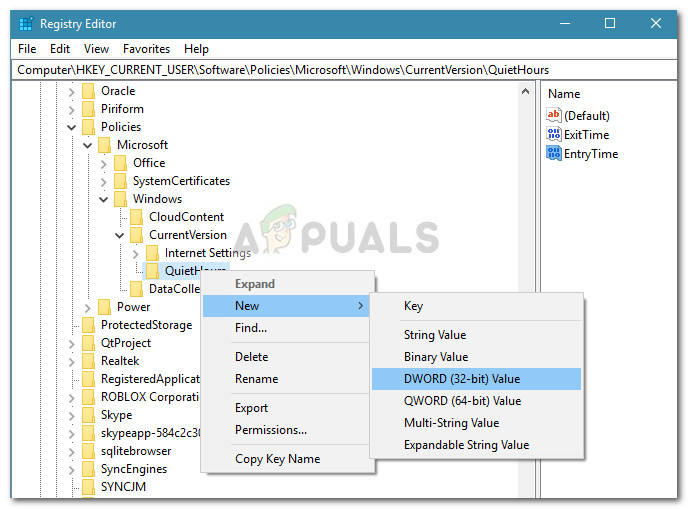Click the QuietHours folder icon
Viewport: 688px width, 509px height.
coord(152,271)
